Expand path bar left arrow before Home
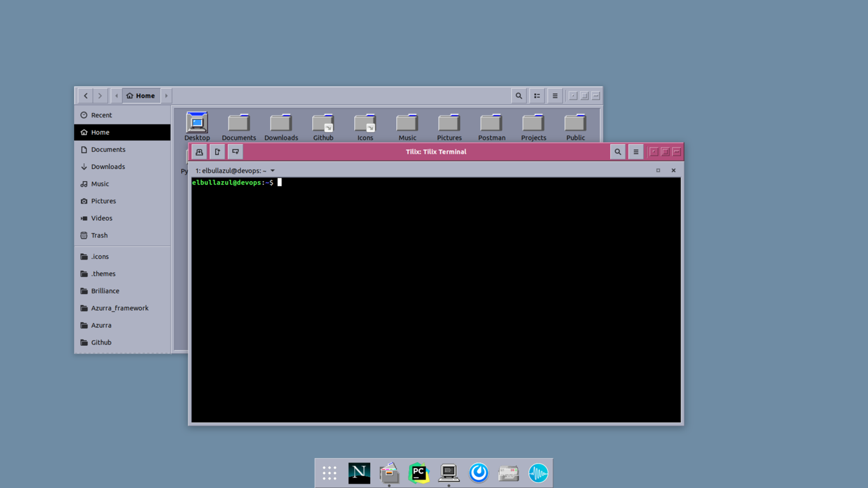The width and height of the screenshot is (868, 488). click(x=116, y=96)
